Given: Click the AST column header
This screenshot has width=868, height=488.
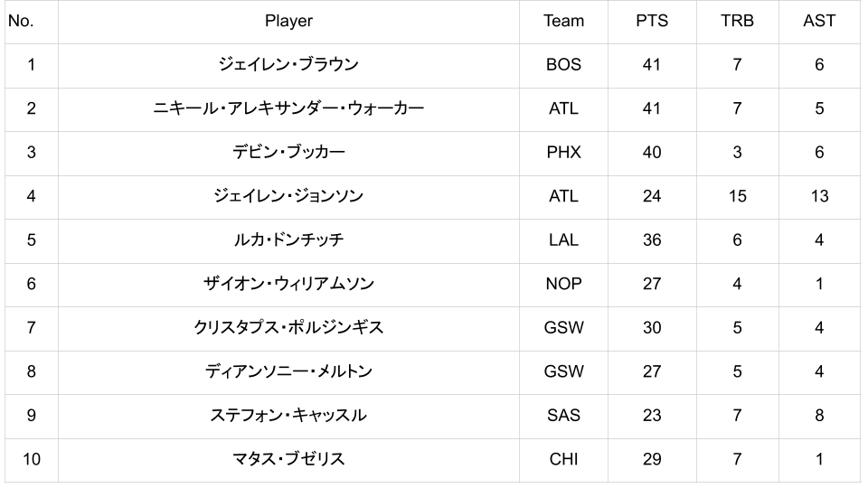Looking at the screenshot, I should pos(819,21).
